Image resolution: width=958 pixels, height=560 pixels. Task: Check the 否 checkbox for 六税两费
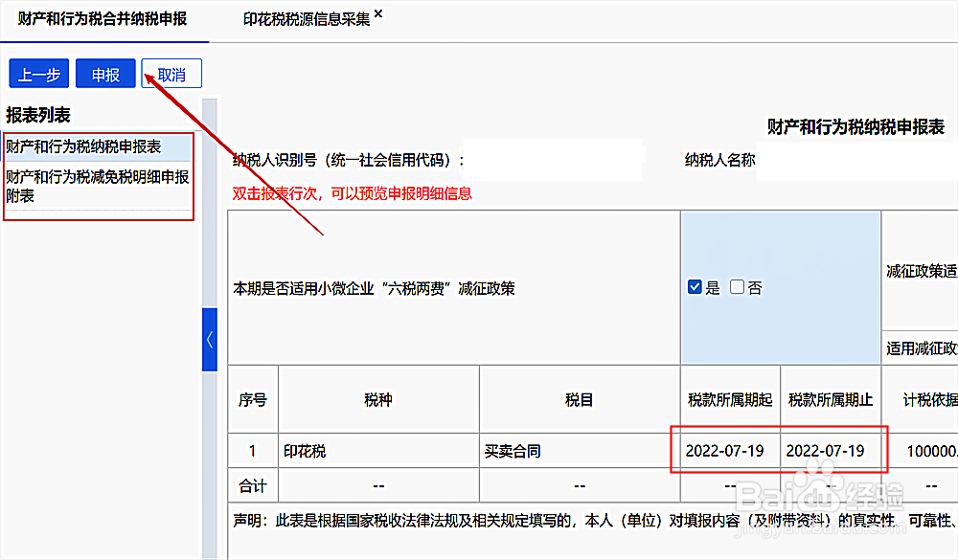[x=737, y=287]
